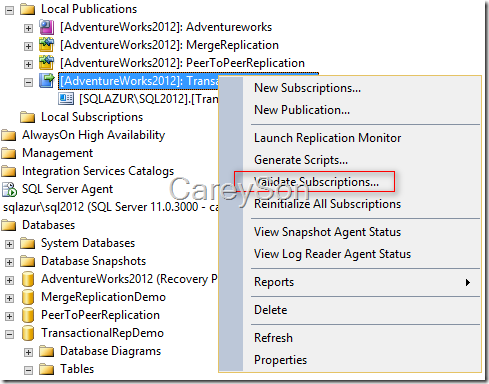This screenshot has height=384, width=489.
Task: Select the Local Publications tree label
Action: (89, 9)
